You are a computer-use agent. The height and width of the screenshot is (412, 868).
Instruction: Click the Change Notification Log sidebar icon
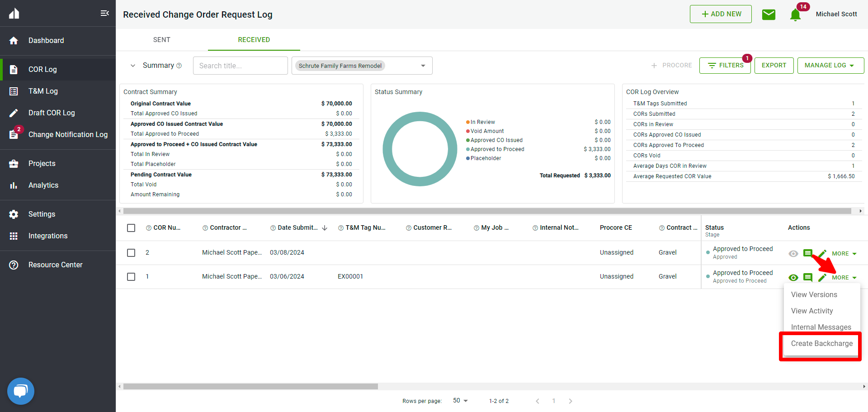pos(14,134)
